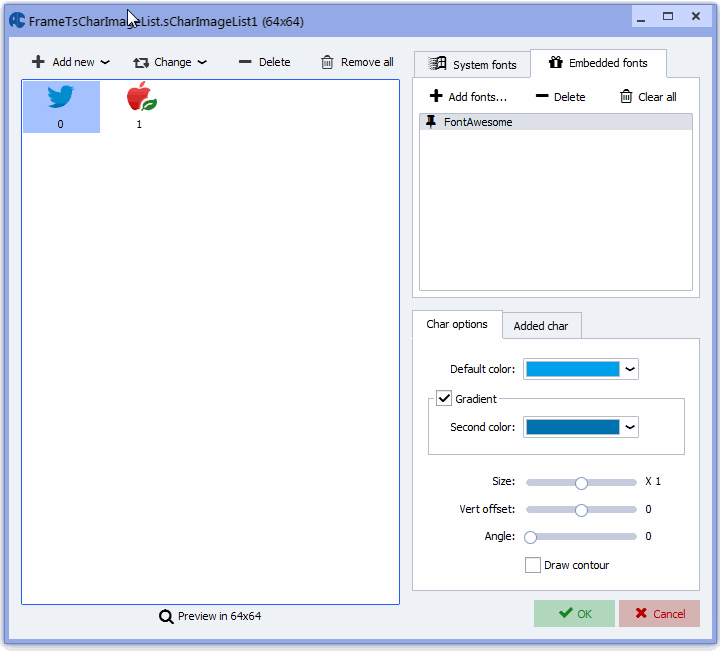The width and height of the screenshot is (720, 651).
Task: Click the pin icon beside FontAwesome
Action: pos(431,122)
